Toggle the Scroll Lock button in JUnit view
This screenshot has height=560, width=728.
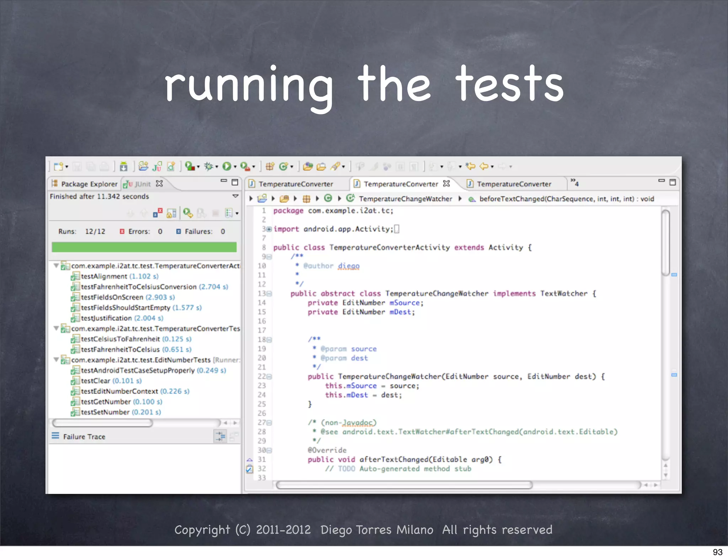(171, 213)
